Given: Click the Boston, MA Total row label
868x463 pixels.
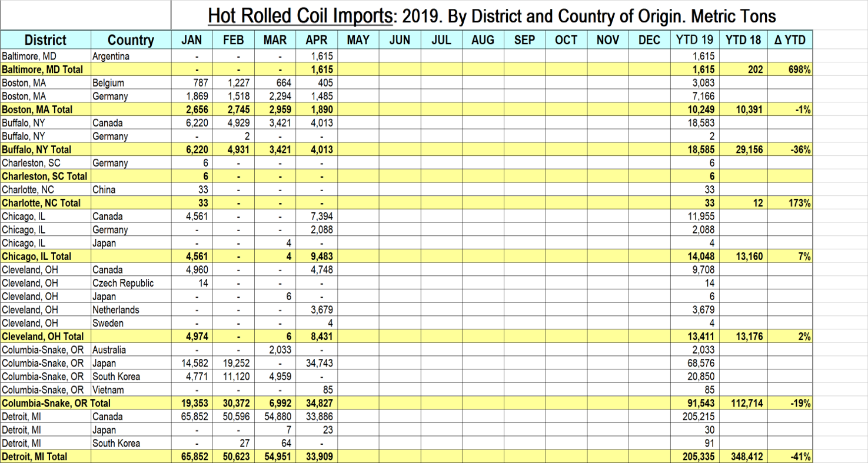Looking at the screenshot, I should [38, 109].
